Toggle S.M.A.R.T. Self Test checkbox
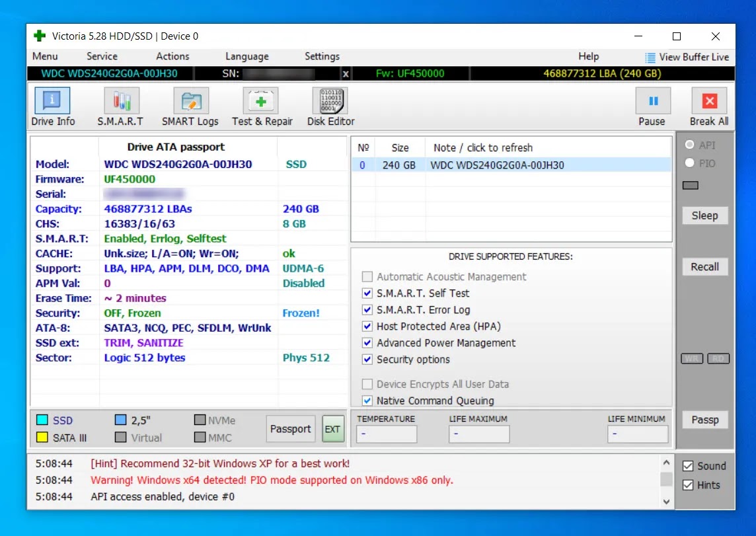This screenshot has width=756, height=536. click(x=367, y=293)
